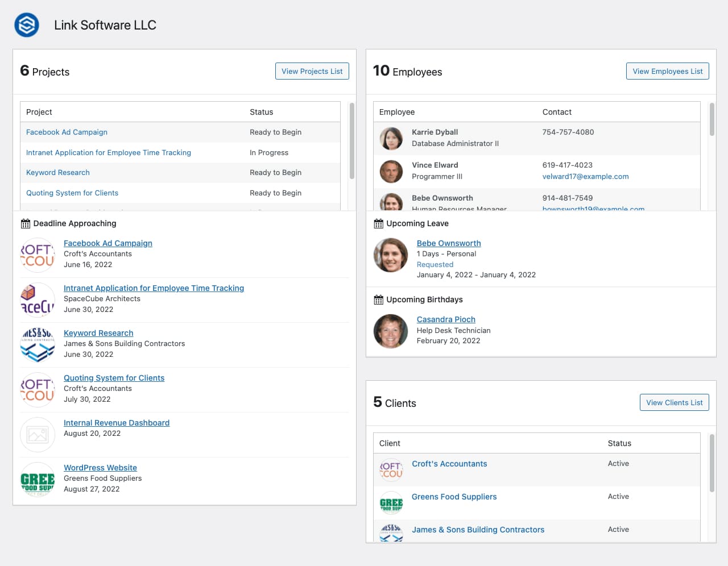Click the Upcoming Leave calendar icon

point(378,224)
